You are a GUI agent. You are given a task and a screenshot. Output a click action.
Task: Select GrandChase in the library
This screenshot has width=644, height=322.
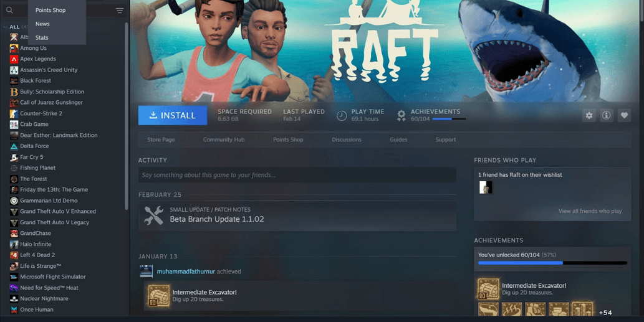click(x=36, y=234)
